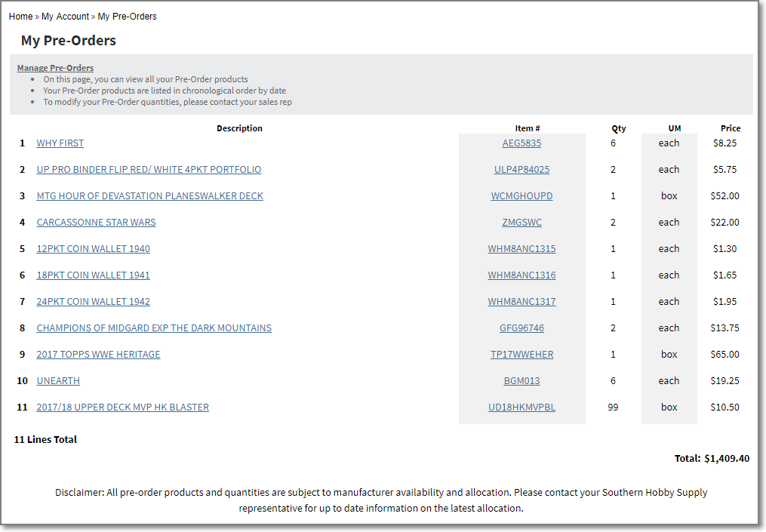The image size is (766, 532).
Task: Click item number BGM013
Action: click(x=521, y=380)
